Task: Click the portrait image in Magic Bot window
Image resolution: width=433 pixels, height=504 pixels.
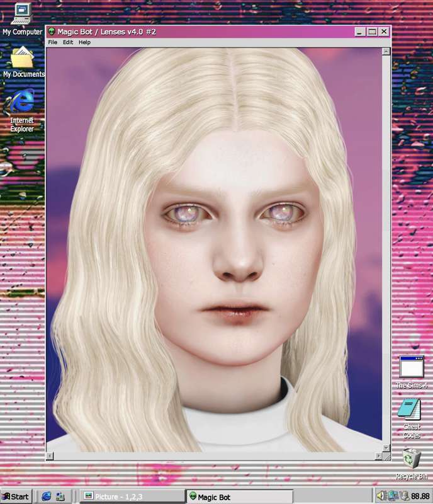Action: tap(214, 249)
